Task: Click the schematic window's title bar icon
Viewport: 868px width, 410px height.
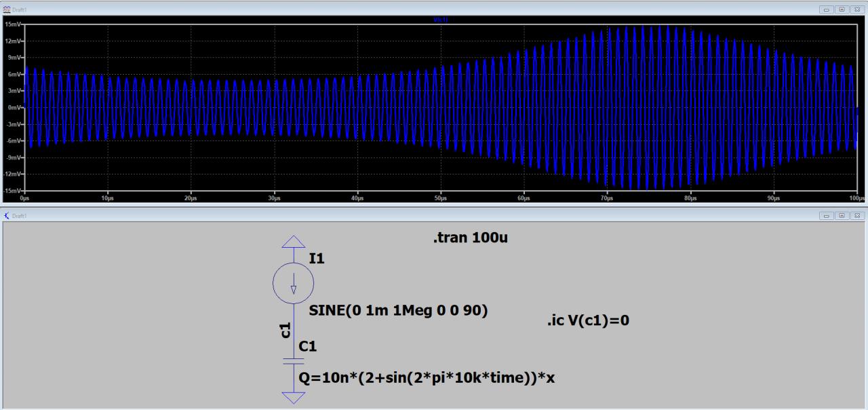Action: (7, 215)
